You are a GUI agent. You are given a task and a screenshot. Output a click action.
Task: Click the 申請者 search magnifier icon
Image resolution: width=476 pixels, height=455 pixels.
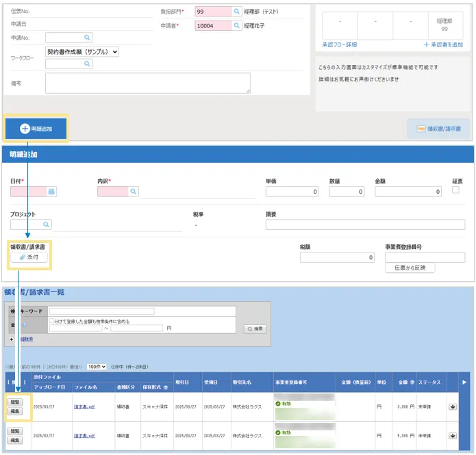[236, 25]
